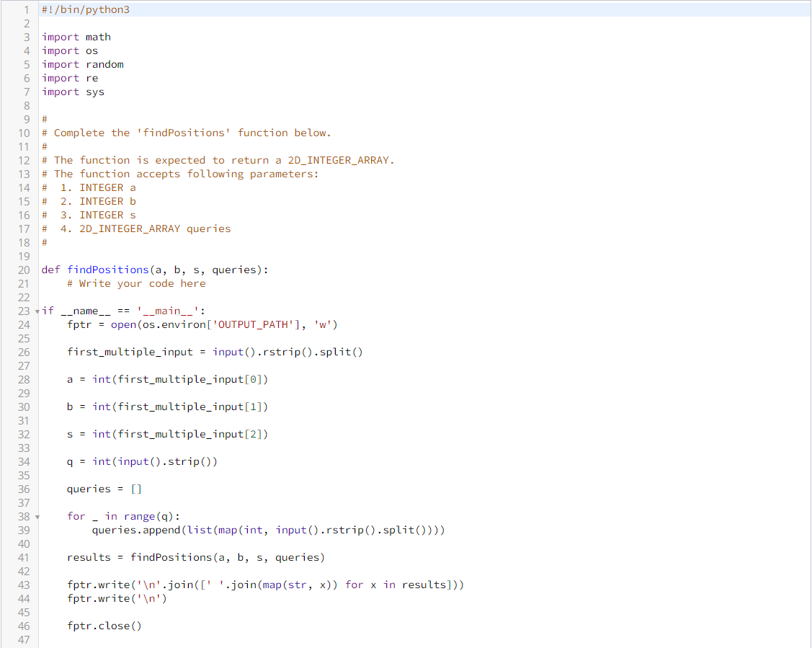
Task: Click the if __name__ == '__main__' line
Action: [x=123, y=311]
